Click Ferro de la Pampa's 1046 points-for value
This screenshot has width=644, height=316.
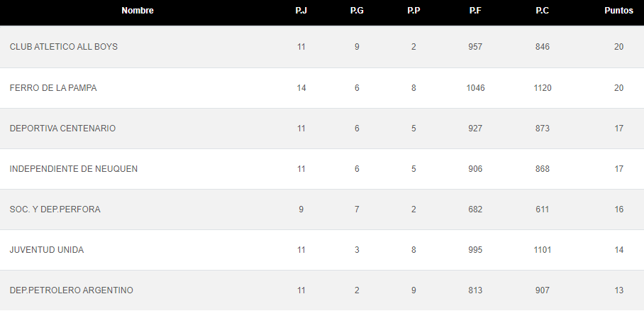(475, 88)
